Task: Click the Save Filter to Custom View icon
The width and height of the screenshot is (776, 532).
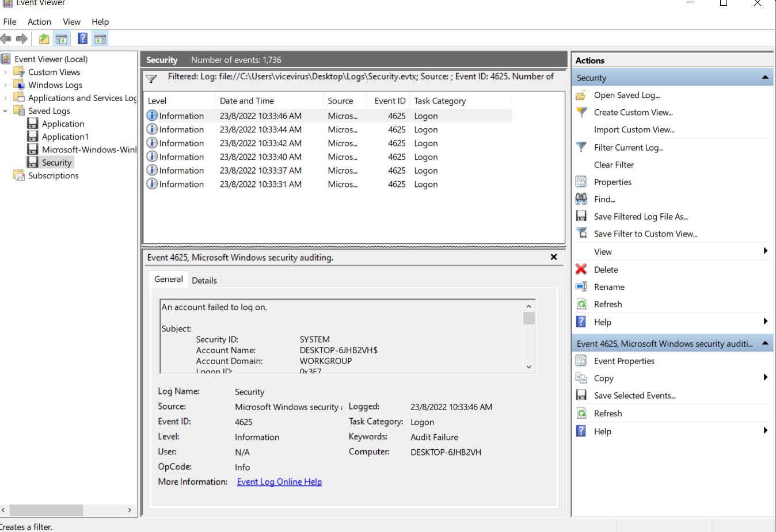Action: [582, 234]
